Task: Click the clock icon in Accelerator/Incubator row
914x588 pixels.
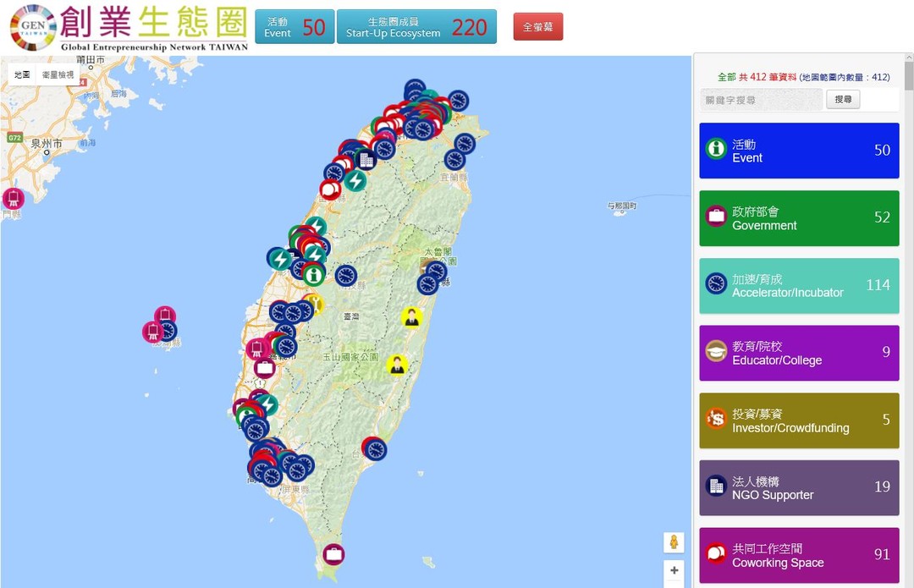Action: [x=716, y=283]
